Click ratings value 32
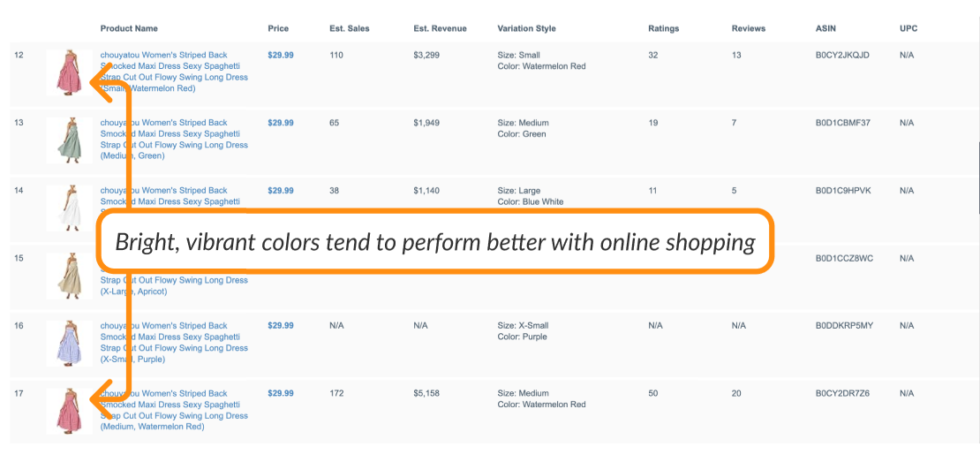Screen dimensions: 980x462 point(653,55)
